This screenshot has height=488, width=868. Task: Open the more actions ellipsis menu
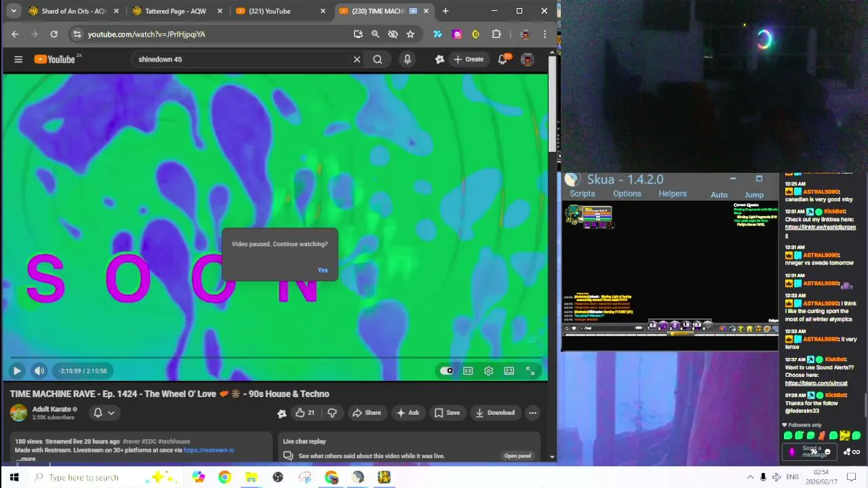pos(532,413)
